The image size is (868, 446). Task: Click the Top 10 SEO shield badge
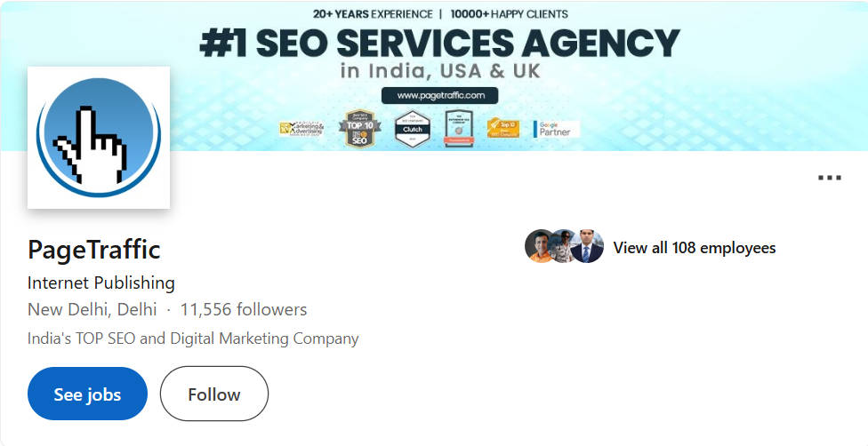pyautogui.click(x=361, y=129)
